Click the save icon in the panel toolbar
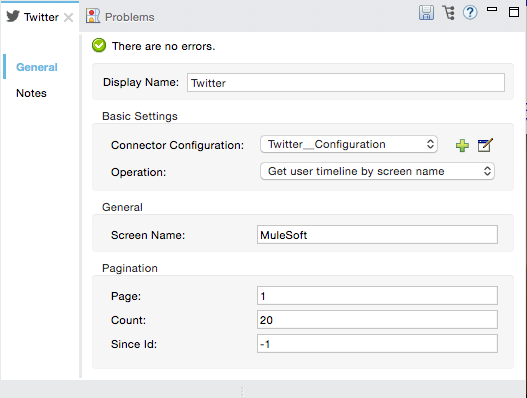527x398 pixels. coord(426,13)
